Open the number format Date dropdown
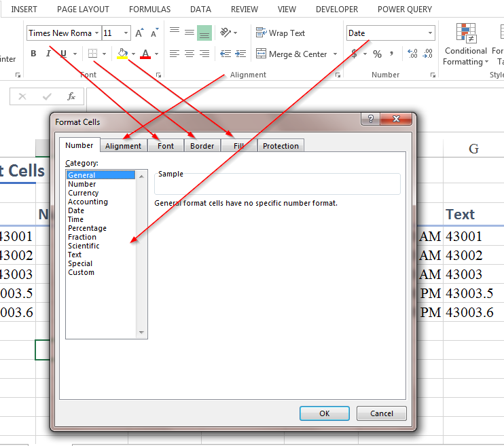The width and height of the screenshot is (504, 446). point(430,33)
